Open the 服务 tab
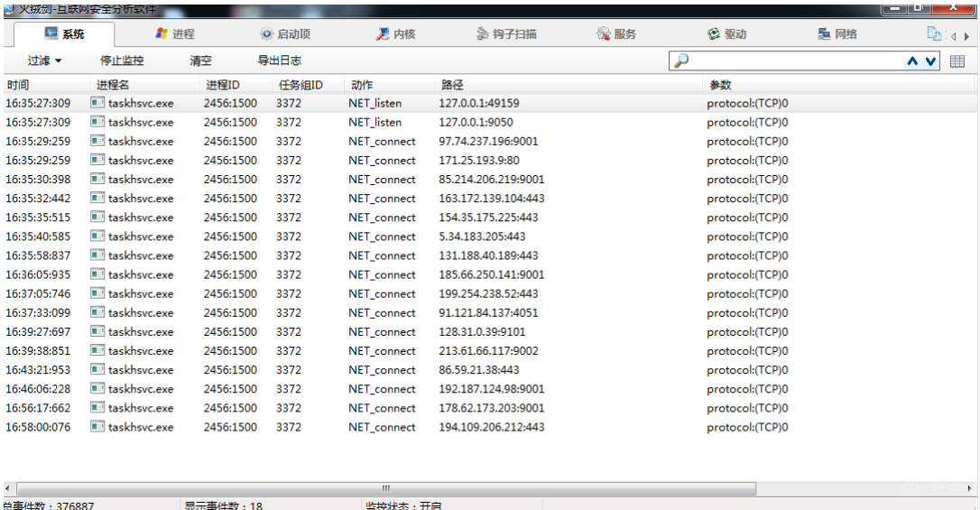Image resolution: width=980 pixels, height=510 pixels. (x=616, y=33)
